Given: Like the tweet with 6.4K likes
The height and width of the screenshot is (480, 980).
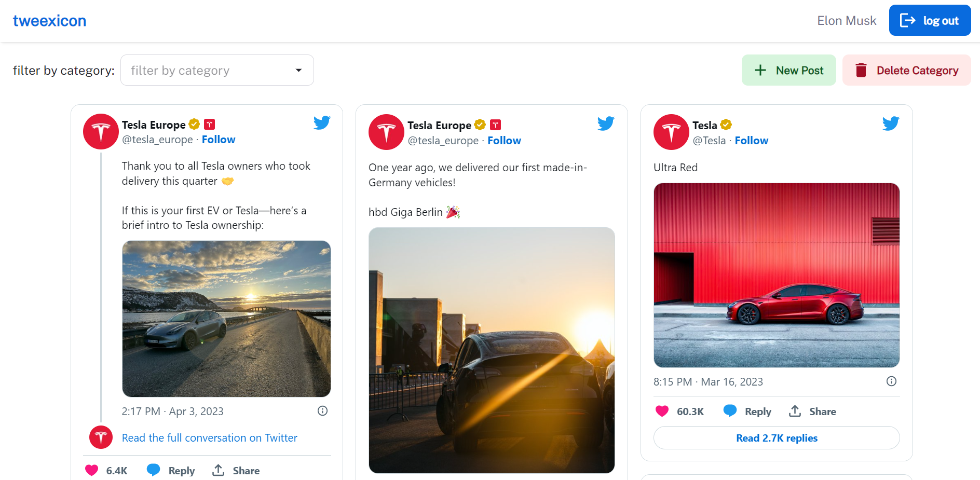Looking at the screenshot, I should pos(92,470).
